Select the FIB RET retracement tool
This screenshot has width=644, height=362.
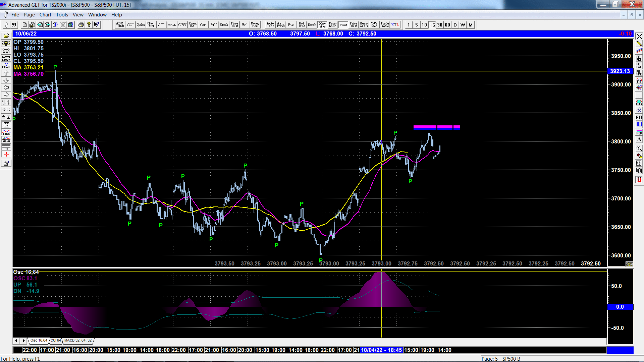(x=639, y=58)
